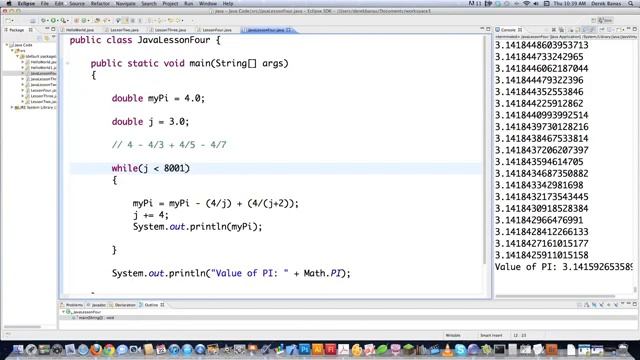Screen dimensions: 640x360
Task: Maximize the Package Explorer view
Action: (53, 29)
